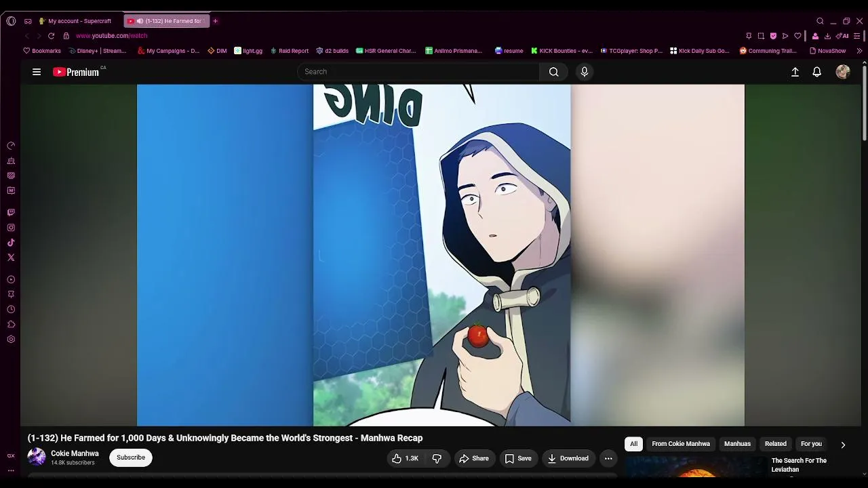Open Instagram in the sidebar
The image size is (868, 488).
(11, 228)
